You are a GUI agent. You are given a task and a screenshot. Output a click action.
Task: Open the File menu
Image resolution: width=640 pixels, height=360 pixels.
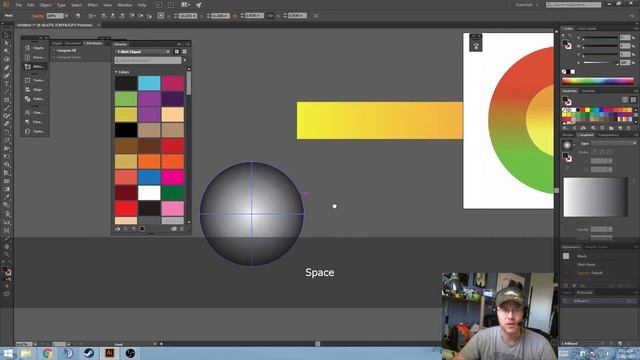coord(18,5)
